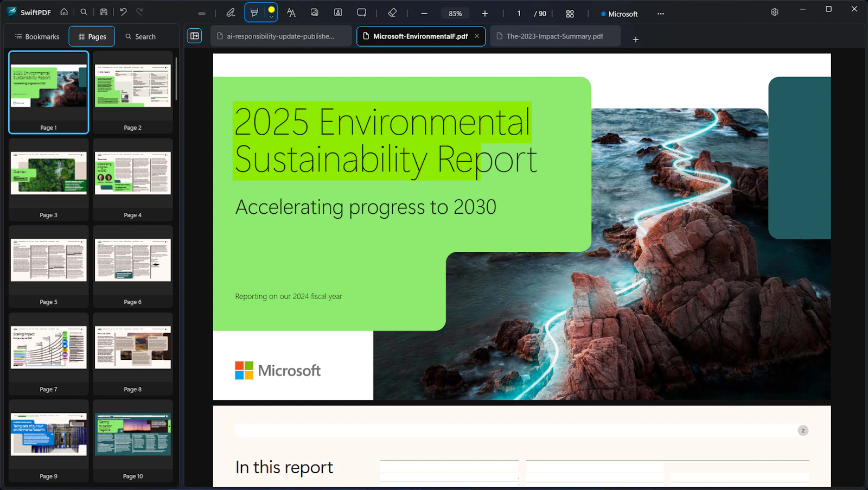This screenshot has height=490, width=868.
Task: Open SwiftPDF settings
Action: (774, 11)
